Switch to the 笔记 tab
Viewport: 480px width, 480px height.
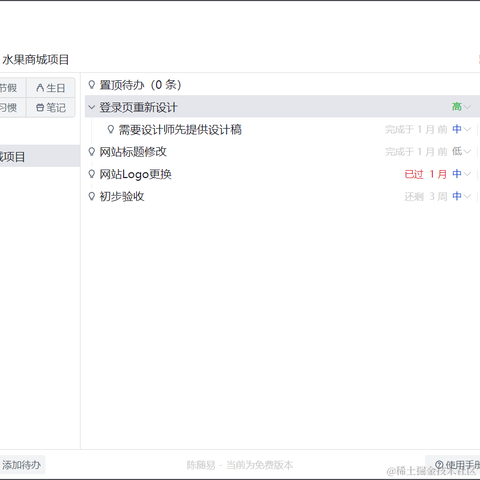click(51, 108)
